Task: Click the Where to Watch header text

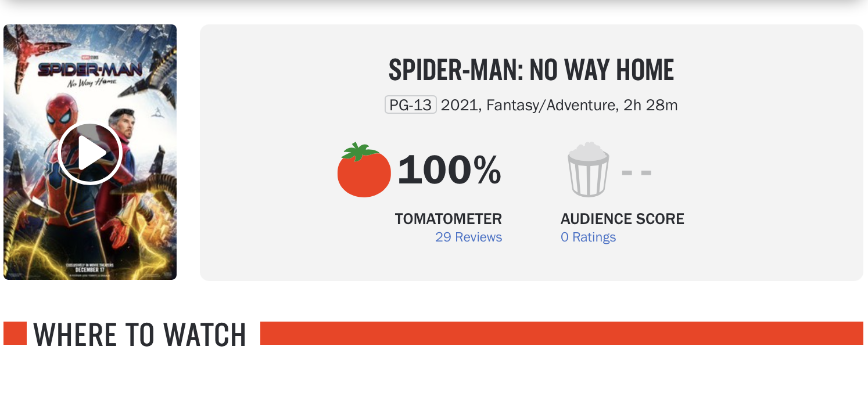Action: pyautogui.click(x=139, y=334)
